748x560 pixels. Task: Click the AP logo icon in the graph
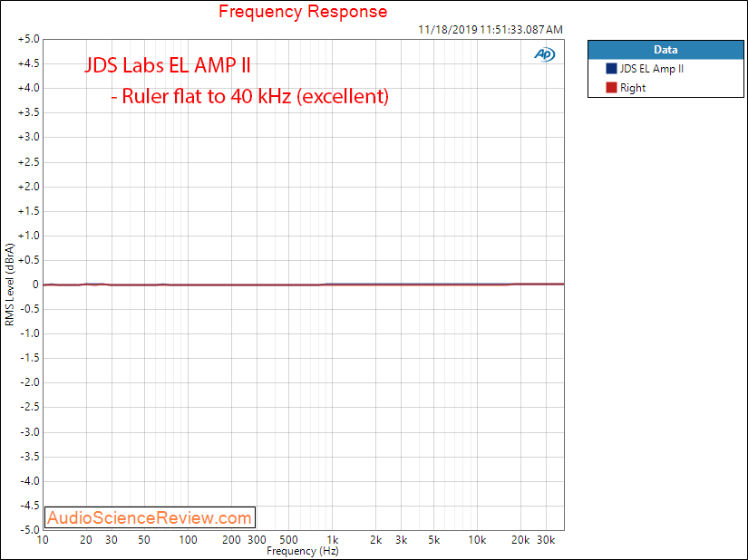click(544, 54)
